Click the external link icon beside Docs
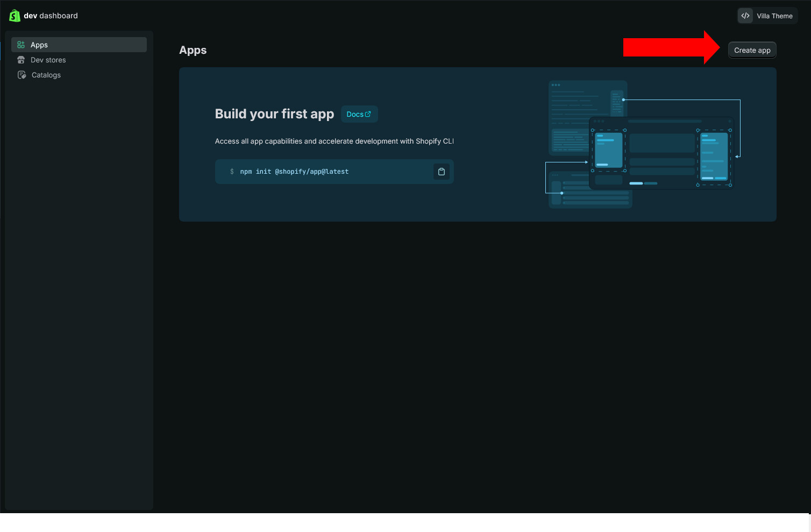Screen dimensions: 811x532 point(368,114)
